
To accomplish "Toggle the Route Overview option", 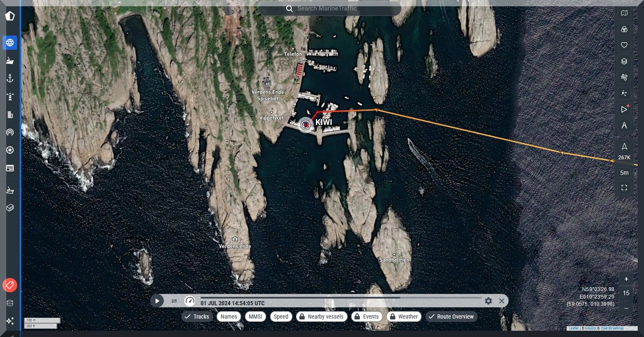I will 451,317.
